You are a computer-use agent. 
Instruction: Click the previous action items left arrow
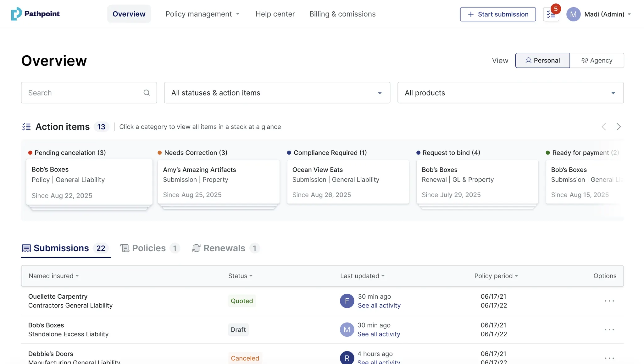[x=604, y=127]
